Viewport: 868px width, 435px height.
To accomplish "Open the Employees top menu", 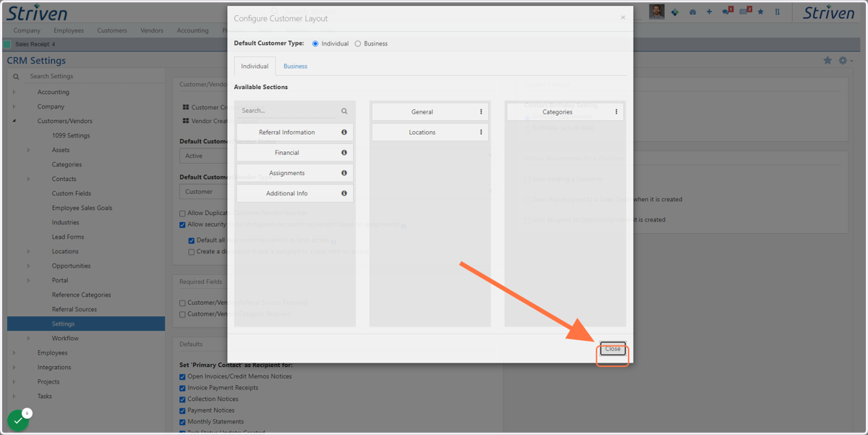I will point(69,30).
